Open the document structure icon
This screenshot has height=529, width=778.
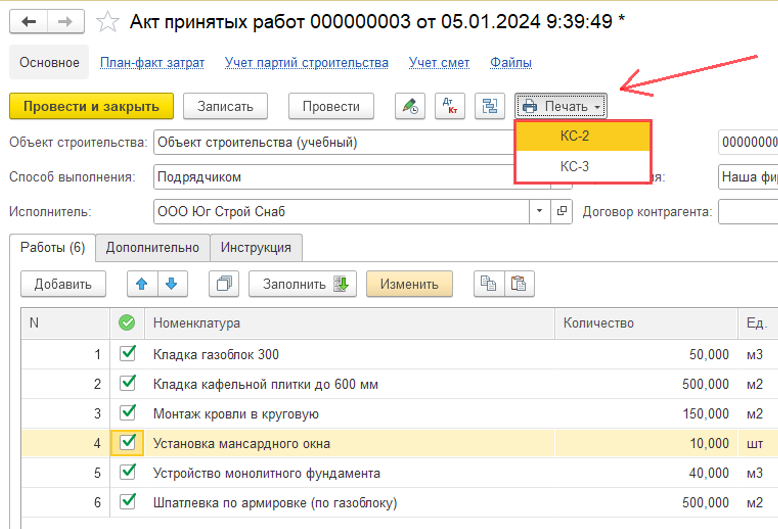[x=489, y=106]
